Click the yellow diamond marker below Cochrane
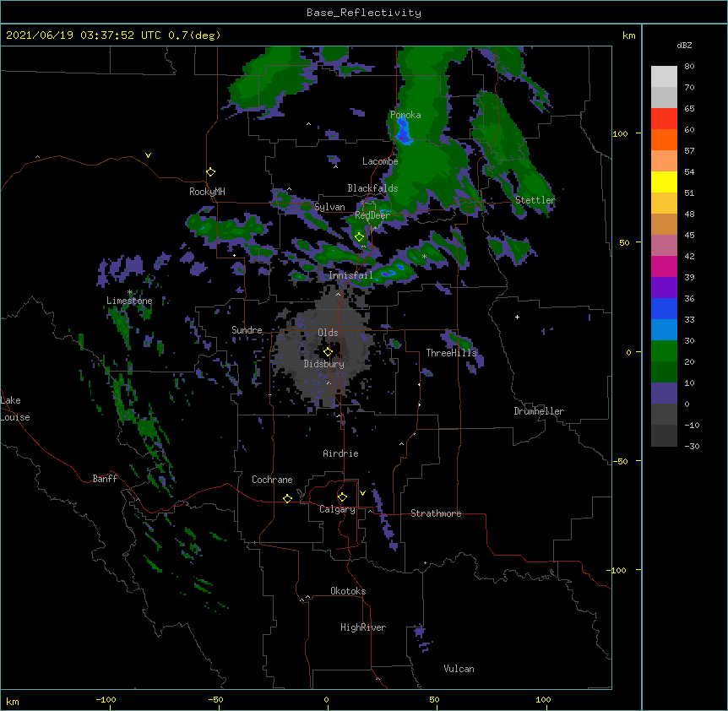Screen dimensions: 728x711 point(287,498)
